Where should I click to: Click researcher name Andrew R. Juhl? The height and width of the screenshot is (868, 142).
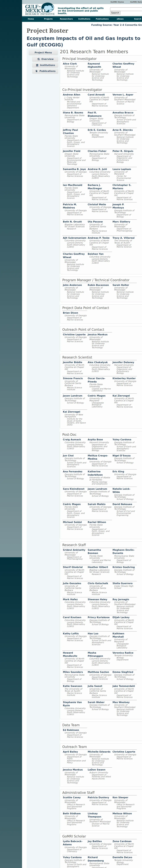click(x=97, y=169)
